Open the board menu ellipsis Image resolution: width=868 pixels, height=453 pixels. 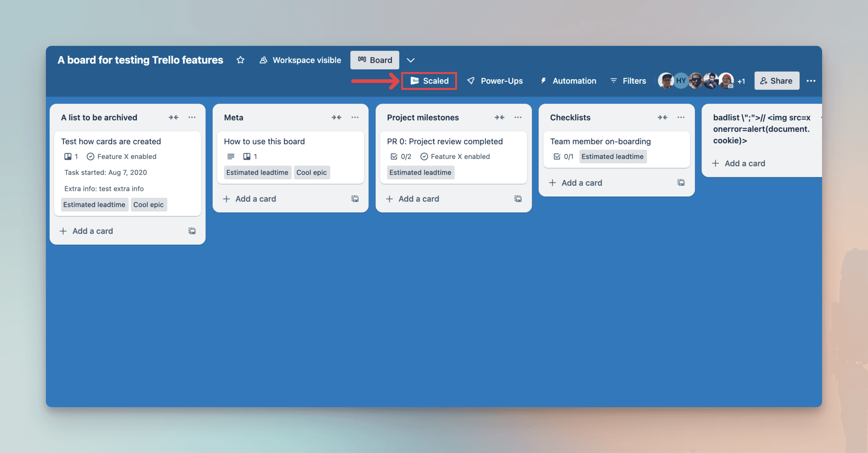[811, 81]
